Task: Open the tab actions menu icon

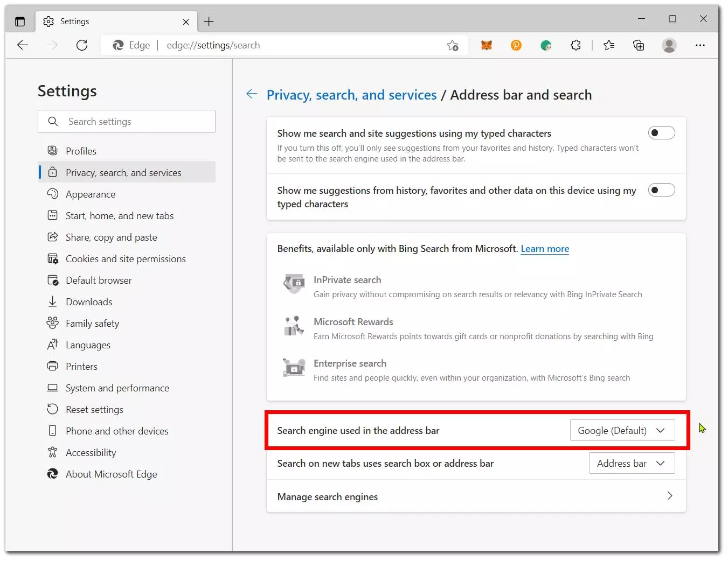Action: 20,22
